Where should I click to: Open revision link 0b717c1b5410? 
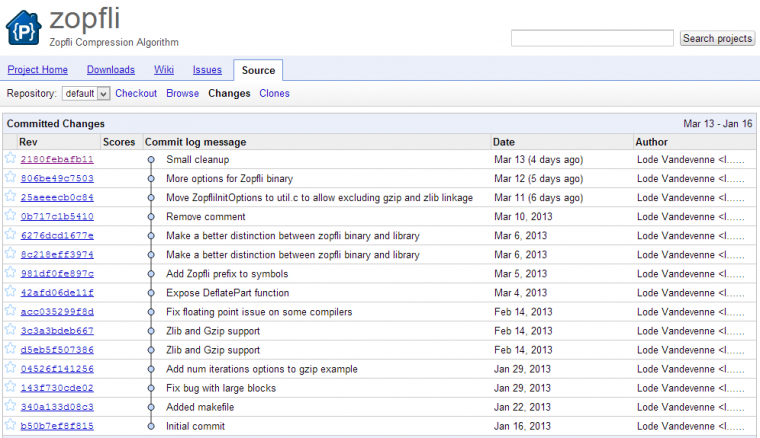(57, 217)
